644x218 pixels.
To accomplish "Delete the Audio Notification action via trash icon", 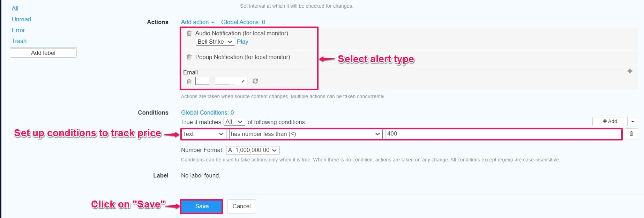I will [x=189, y=33].
